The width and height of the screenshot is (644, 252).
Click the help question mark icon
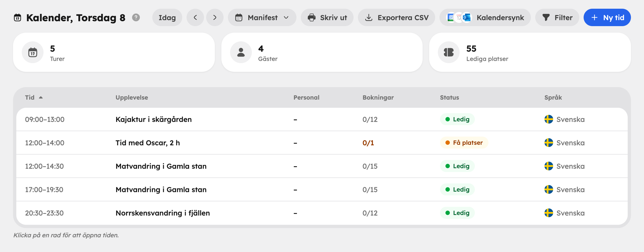[136, 17]
